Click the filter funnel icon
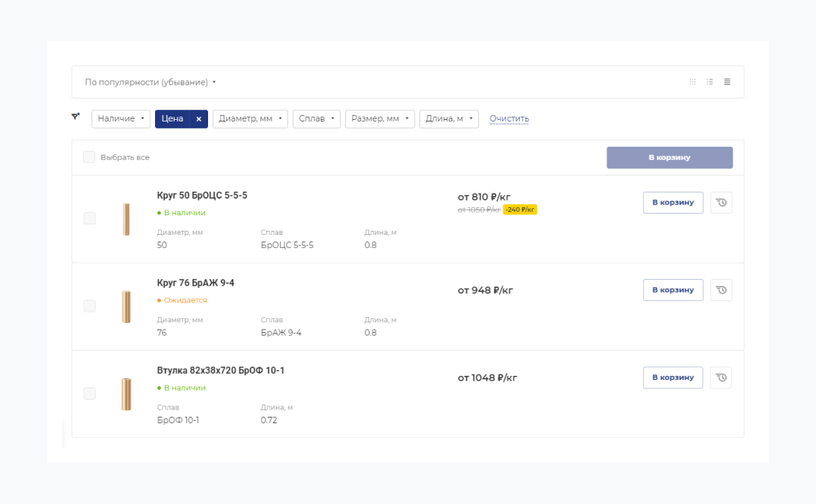The height and width of the screenshot is (504, 816). 76,117
